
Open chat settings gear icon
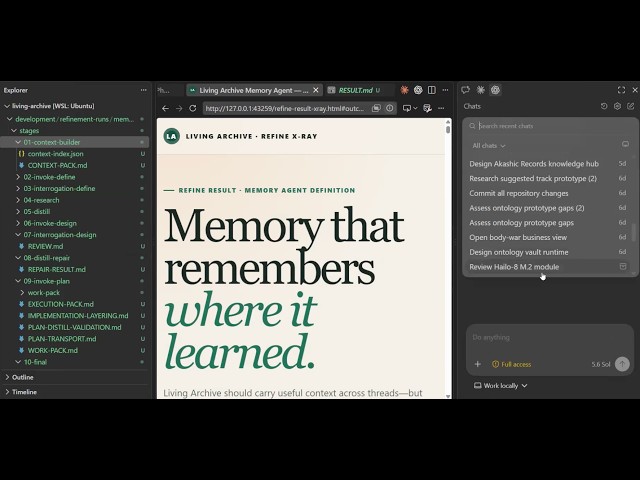pyautogui.click(x=618, y=106)
